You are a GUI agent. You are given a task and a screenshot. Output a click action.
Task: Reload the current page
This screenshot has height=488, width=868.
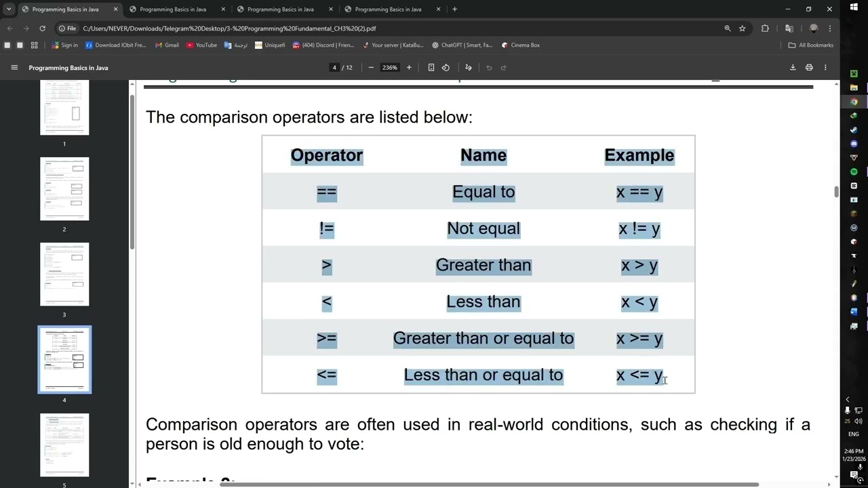point(42,28)
